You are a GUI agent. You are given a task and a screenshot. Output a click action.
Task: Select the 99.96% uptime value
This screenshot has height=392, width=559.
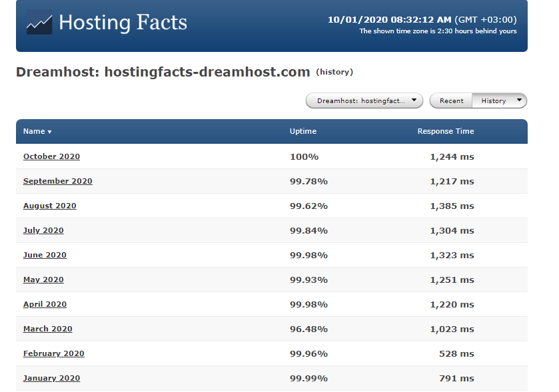click(x=308, y=353)
